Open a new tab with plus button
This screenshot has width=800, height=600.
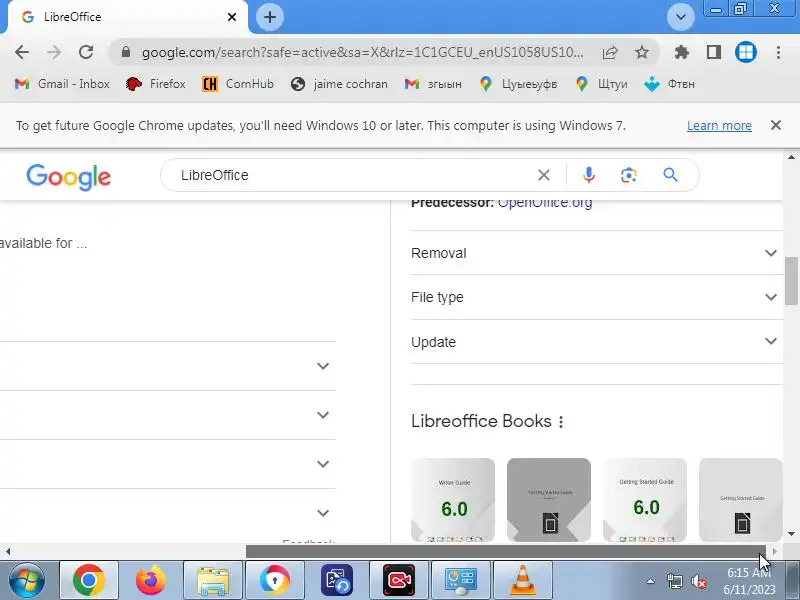(269, 17)
